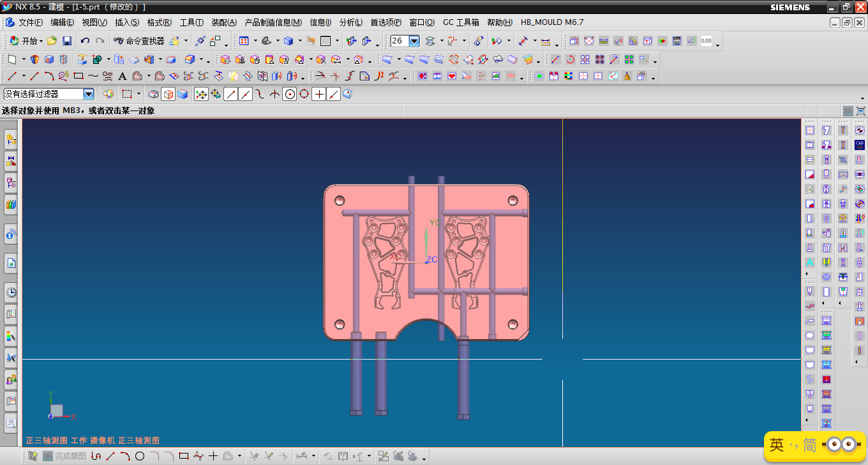868x465 pixels.
Task: Expand dropdown arrow next to selection marquee icon
Action: [x=138, y=94]
